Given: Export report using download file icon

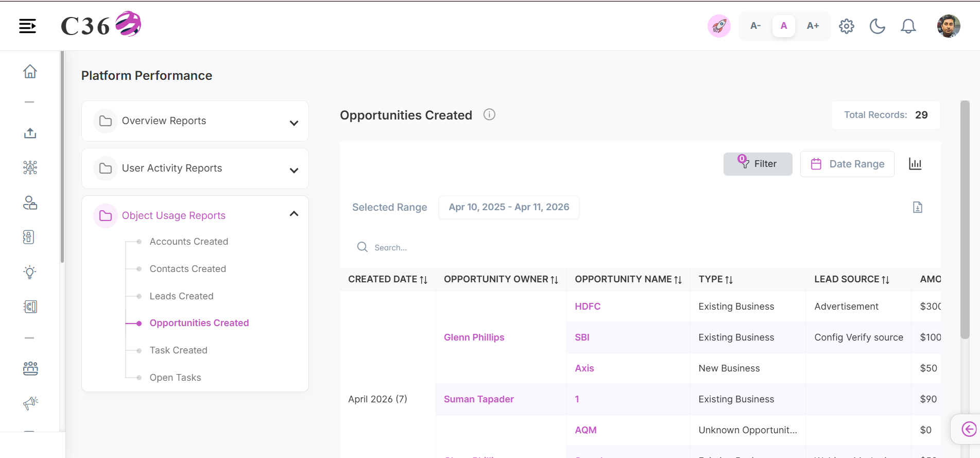Looking at the screenshot, I should click(x=918, y=207).
